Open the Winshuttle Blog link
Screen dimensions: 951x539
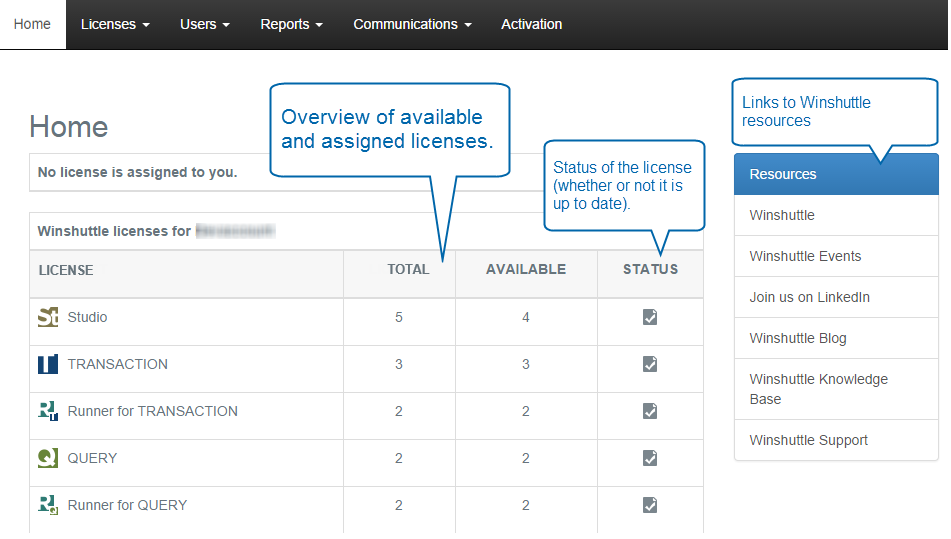pyautogui.click(x=836, y=338)
